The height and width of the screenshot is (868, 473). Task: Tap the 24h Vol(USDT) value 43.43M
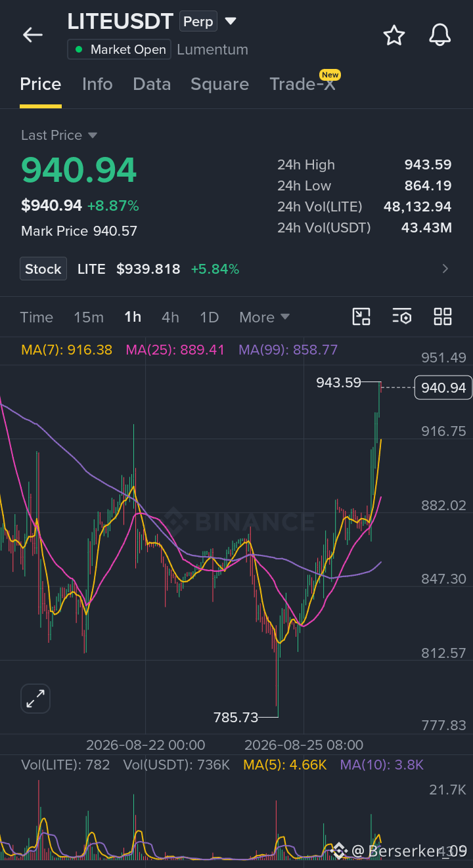(x=426, y=228)
